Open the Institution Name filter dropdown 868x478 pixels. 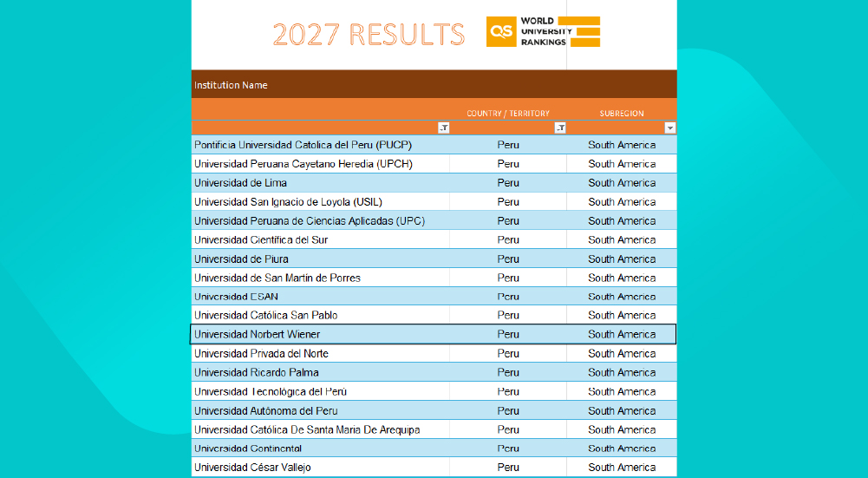(443, 128)
